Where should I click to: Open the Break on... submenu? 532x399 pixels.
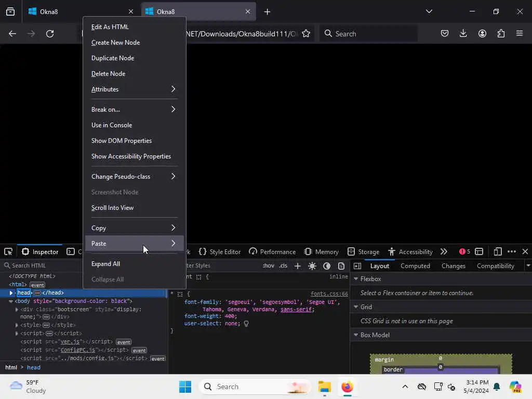click(135, 109)
